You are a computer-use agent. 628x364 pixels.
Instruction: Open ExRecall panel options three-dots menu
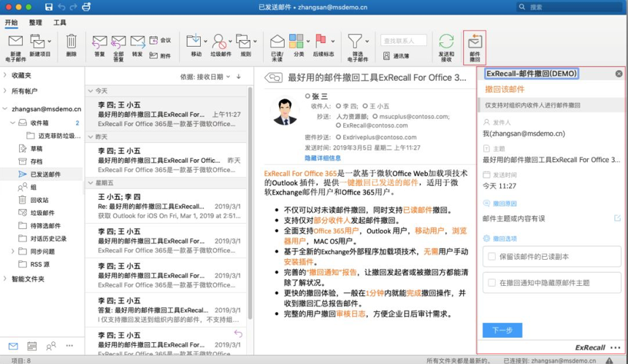tap(615, 348)
